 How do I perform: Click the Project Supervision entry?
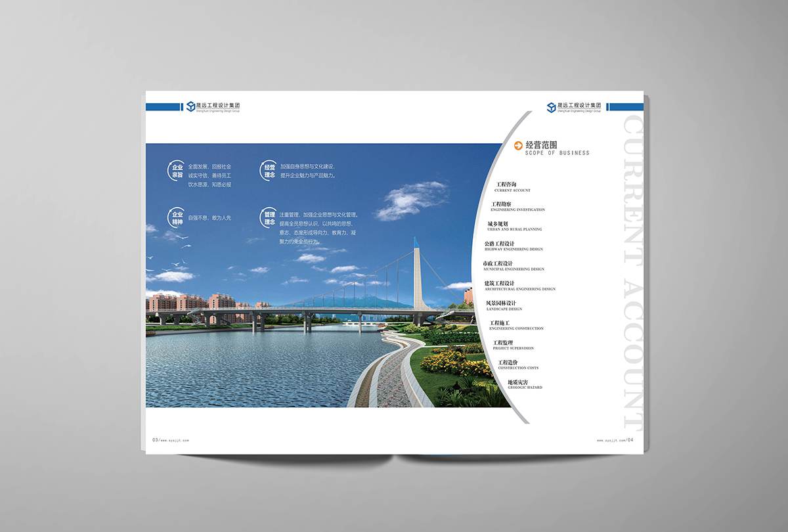(x=513, y=344)
